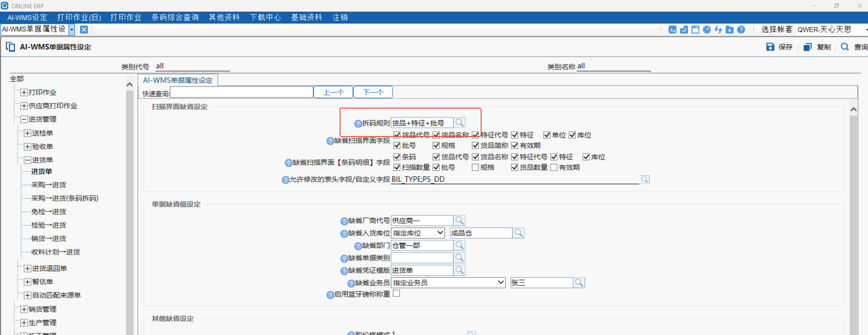Enable the 启用蓝牙磅称重 checkbox

point(397,294)
